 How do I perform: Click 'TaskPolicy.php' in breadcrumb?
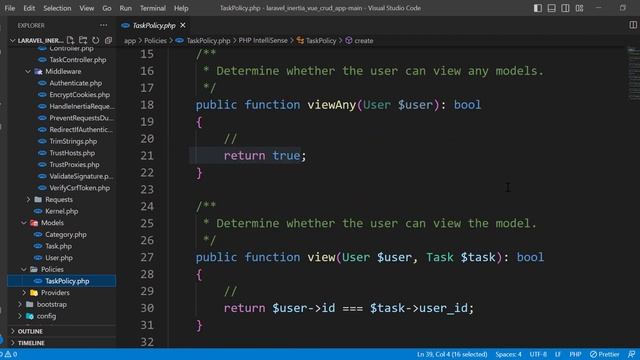[x=208, y=40]
